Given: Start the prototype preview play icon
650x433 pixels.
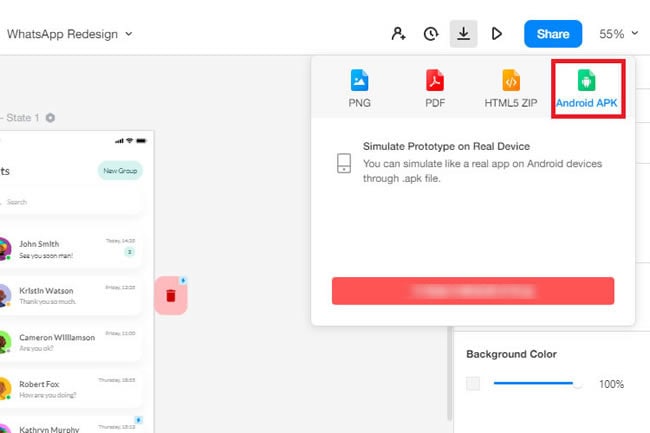Looking at the screenshot, I should tap(496, 34).
